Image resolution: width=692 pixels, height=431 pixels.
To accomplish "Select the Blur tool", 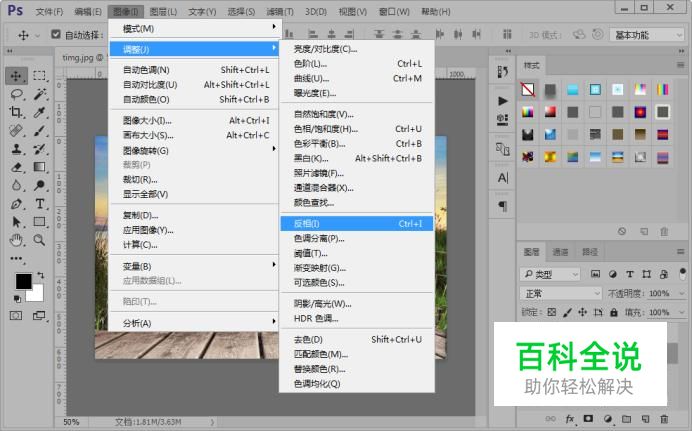I will click(16, 185).
